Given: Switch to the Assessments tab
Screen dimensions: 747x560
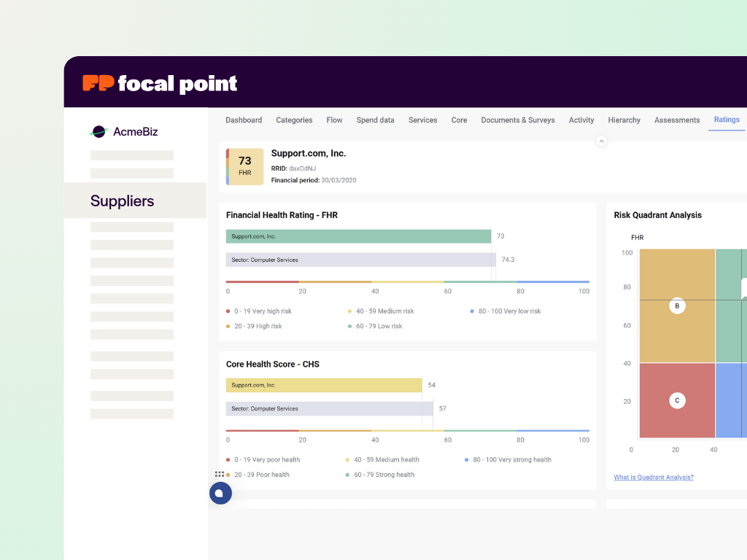Looking at the screenshot, I should click(677, 120).
